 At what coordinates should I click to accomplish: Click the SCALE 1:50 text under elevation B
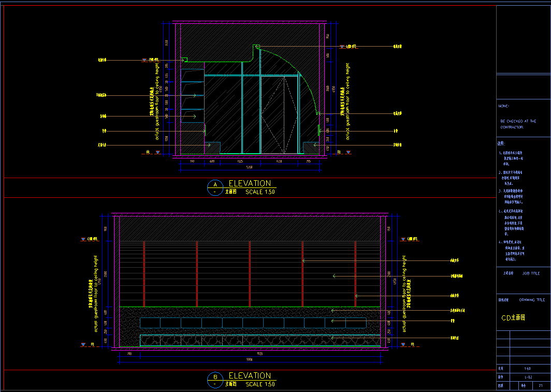[x=260, y=384]
